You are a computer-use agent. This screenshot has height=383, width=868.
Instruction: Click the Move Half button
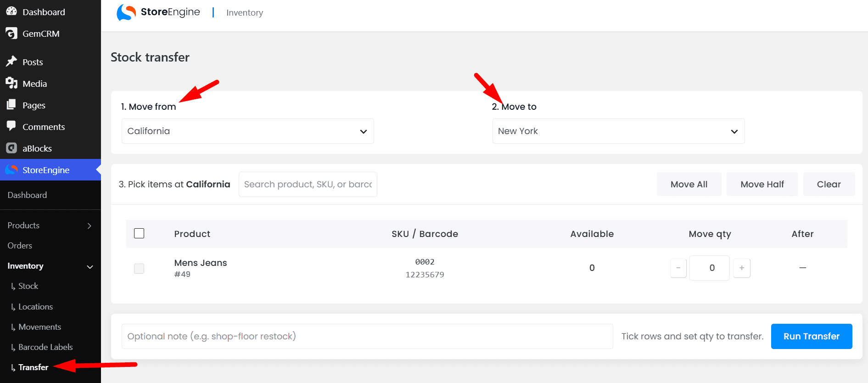pos(762,184)
